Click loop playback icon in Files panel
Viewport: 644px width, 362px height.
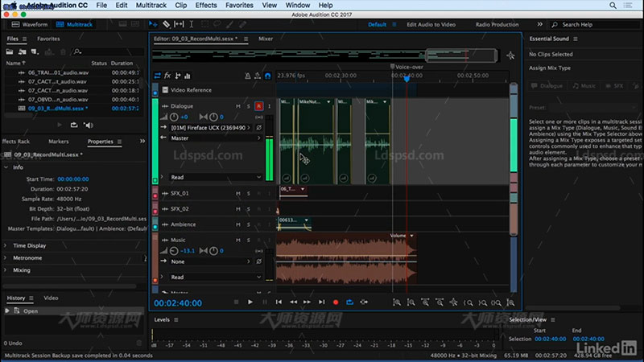tap(74, 125)
